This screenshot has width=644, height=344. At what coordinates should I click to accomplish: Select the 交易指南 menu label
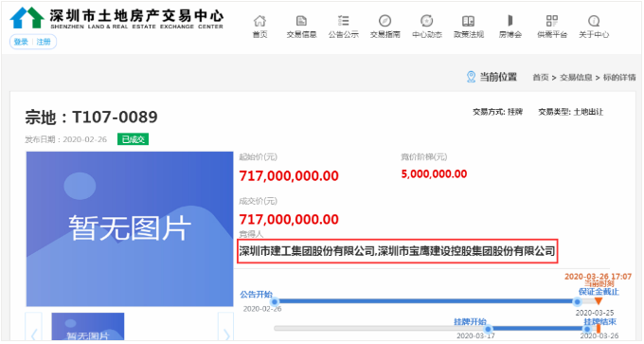pos(385,34)
